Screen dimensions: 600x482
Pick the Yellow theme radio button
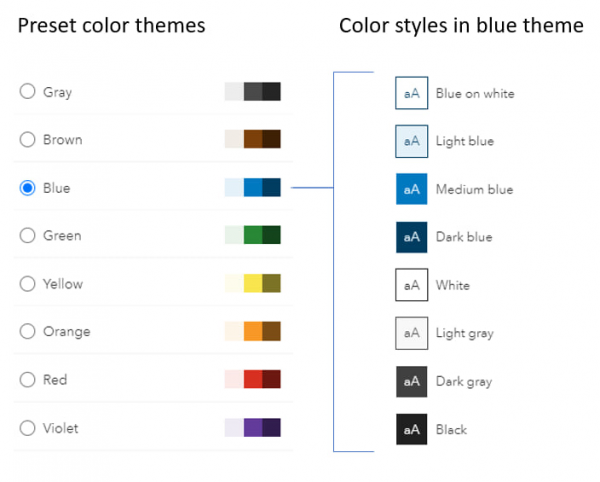click(x=28, y=284)
